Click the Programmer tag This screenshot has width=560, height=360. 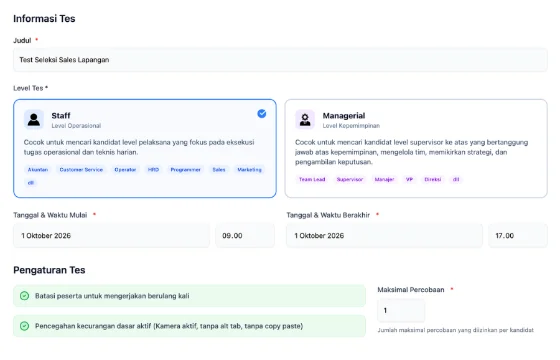185,170
